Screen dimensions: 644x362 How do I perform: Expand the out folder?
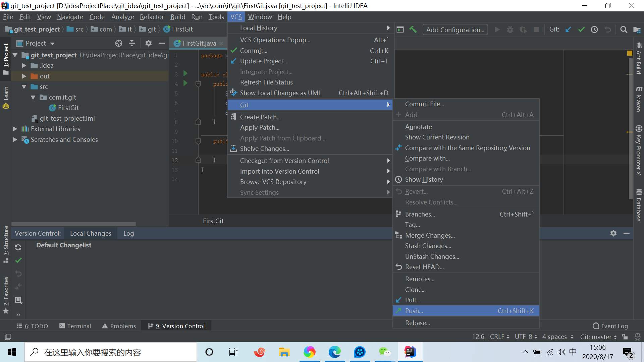(x=24, y=76)
